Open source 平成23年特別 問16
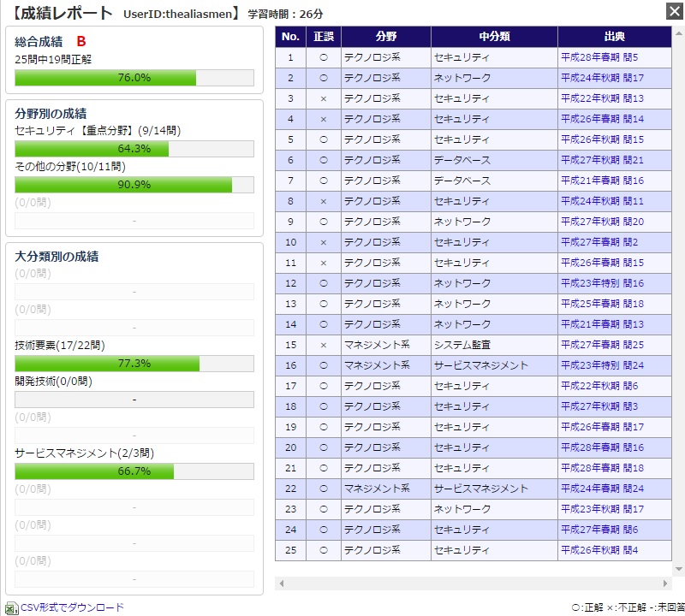Image resolution: width=685 pixels, height=616 pixels. (603, 283)
